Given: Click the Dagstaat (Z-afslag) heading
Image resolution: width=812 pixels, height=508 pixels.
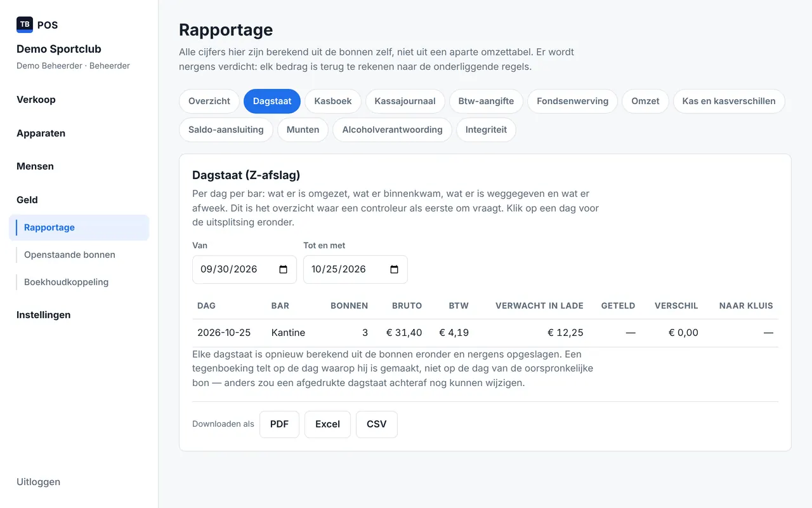Looking at the screenshot, I should (x=246, y=175).
